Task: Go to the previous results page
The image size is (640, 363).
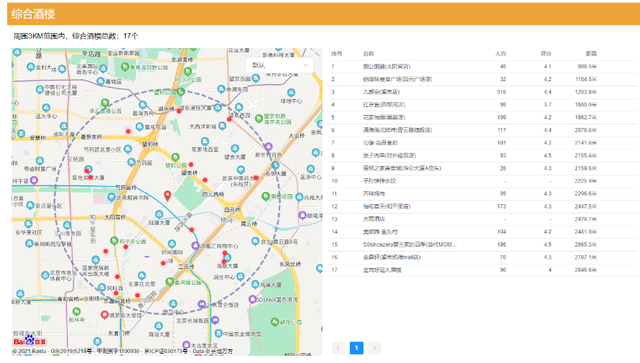Action: tap(338, 348)
